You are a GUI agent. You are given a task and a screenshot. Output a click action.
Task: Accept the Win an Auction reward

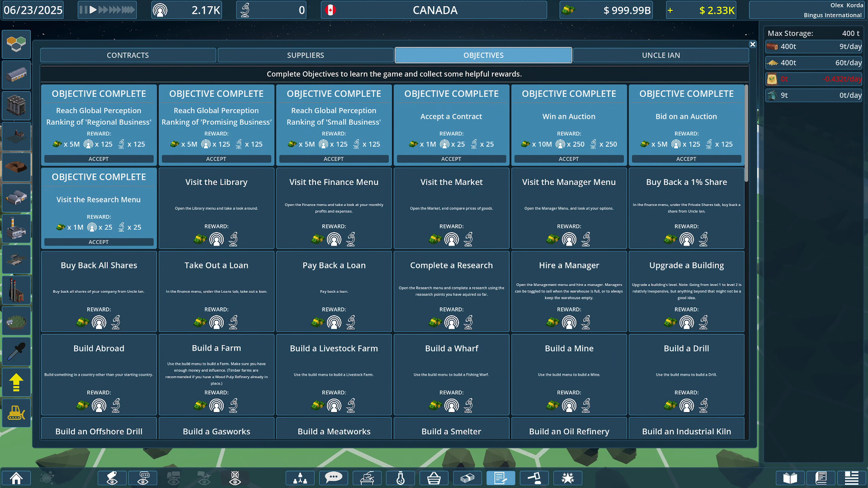coord(569,159)
